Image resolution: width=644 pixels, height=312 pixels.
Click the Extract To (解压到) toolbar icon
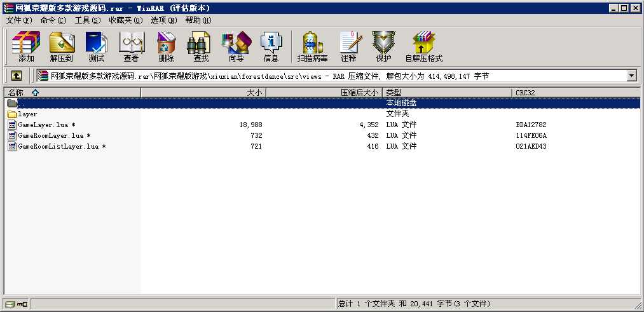(x=61, y=46)
